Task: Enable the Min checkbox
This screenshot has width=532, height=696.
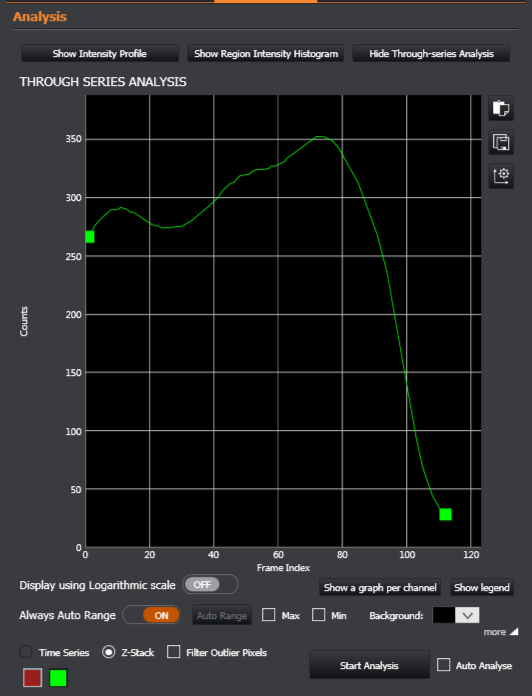Action: [x=319, y=615]
